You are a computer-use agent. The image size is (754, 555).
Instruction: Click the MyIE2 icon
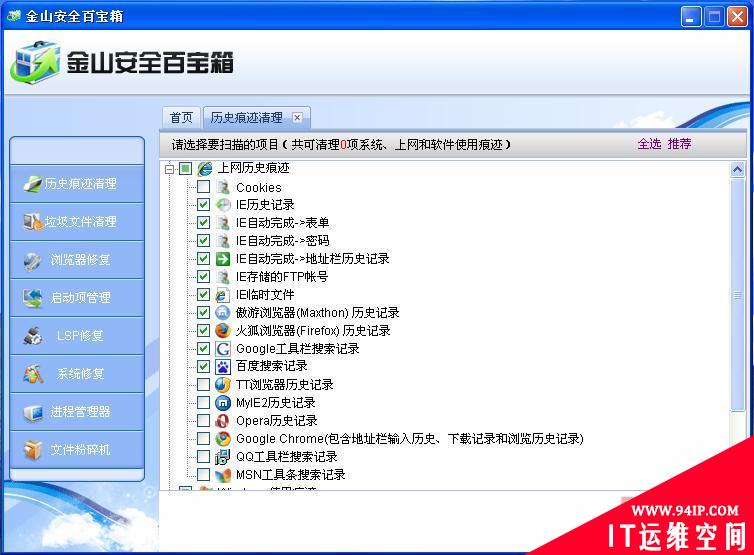pos(223,403)
